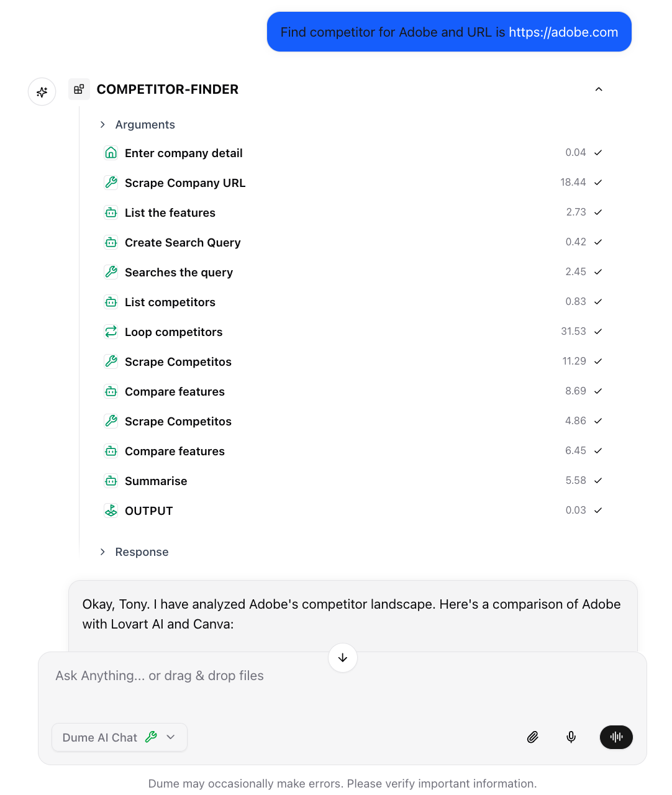Click the bot icon for Create Search Query

(x=111, y=242)
